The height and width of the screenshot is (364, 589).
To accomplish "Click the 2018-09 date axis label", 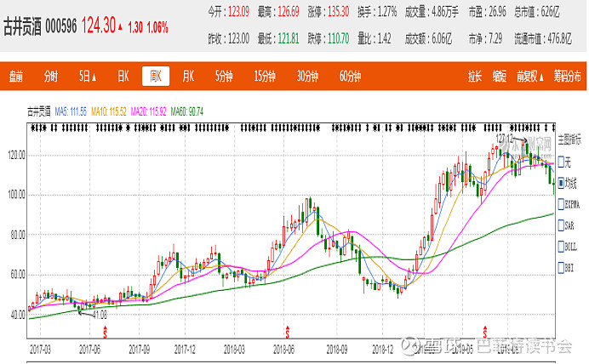I will (x=337, y=350).
